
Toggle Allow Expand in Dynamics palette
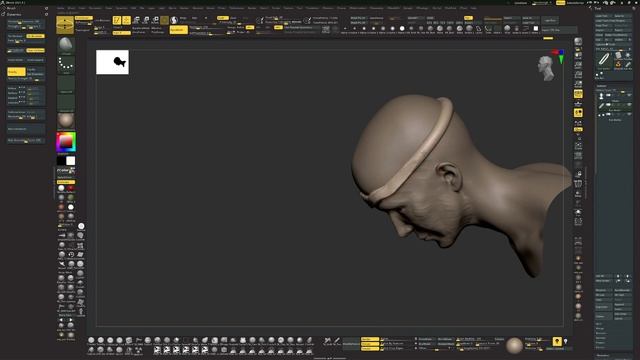(35, 60)
